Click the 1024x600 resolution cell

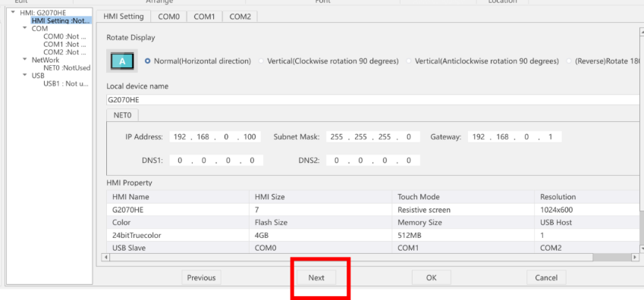[x=587, y=210]
